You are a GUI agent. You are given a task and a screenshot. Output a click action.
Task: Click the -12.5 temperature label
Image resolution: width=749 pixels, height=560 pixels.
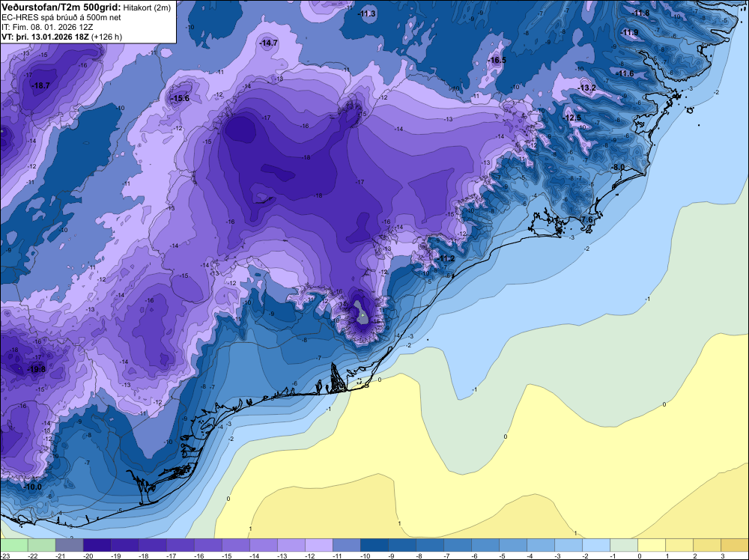point(571,118)
